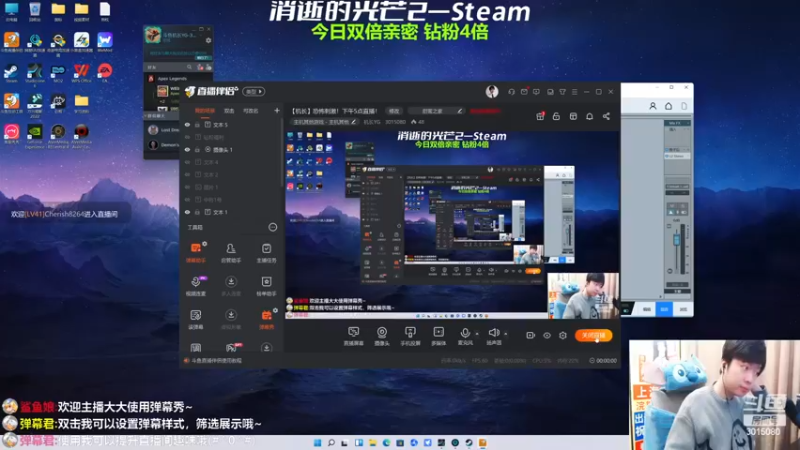Click the share icon above the preview
Screen dimensions: 800x450
click(x=606, y=116)
